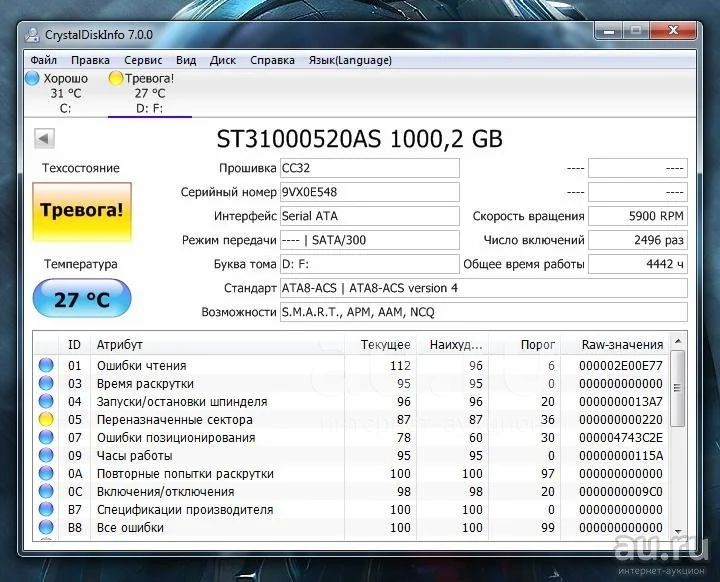Select the Запуски/остановки шпинделя row
Image resolution: width=720 pixels, height=582 pixels.
click(x=351, y=401)
